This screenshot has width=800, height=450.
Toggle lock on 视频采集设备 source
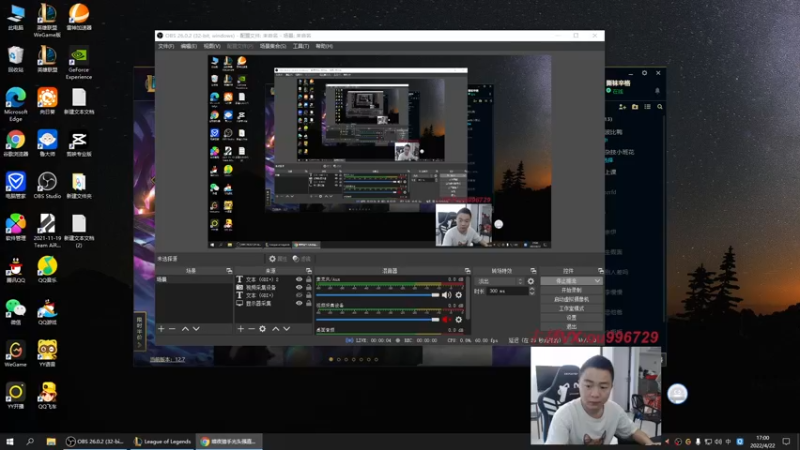click(309, 287)
